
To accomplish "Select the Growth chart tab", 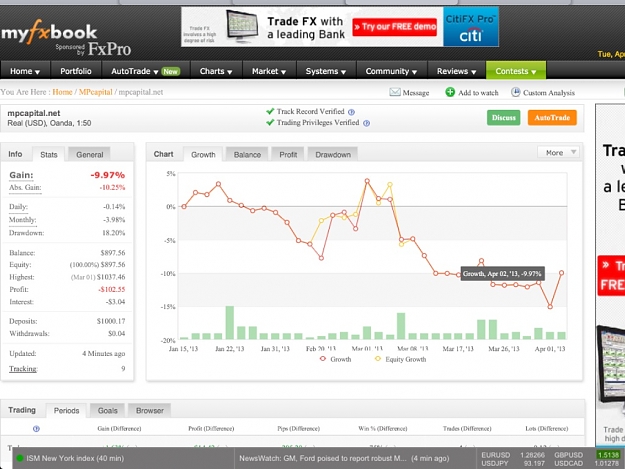I will click(x=203, y=154).
